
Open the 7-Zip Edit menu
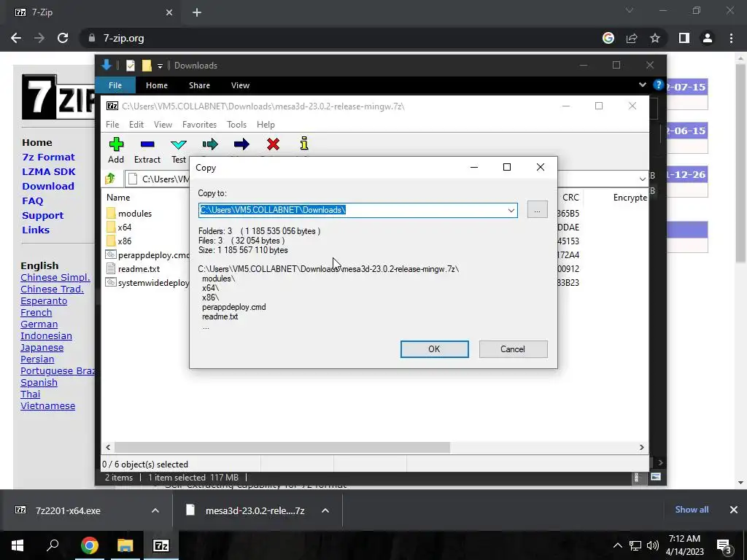click(136, 124)
